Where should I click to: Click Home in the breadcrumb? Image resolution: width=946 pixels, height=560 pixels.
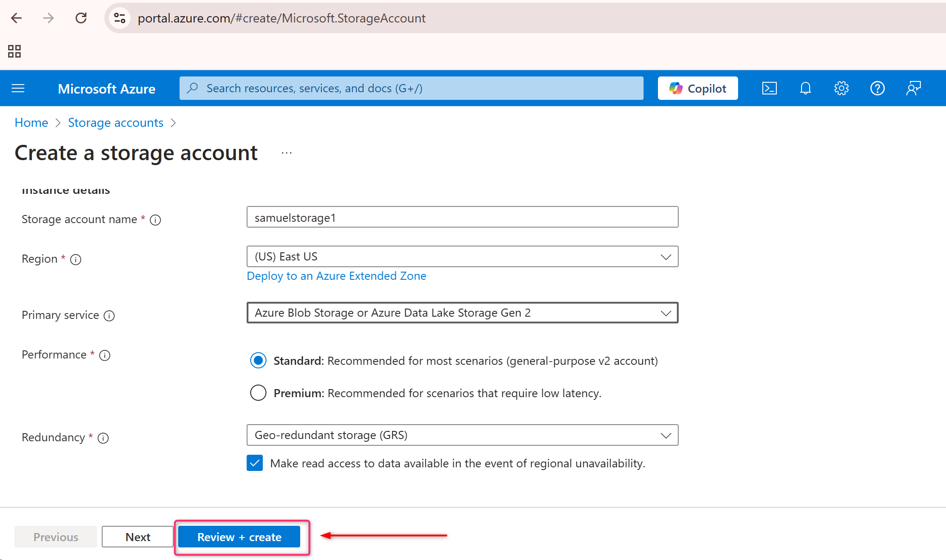(x=31, y=122)
